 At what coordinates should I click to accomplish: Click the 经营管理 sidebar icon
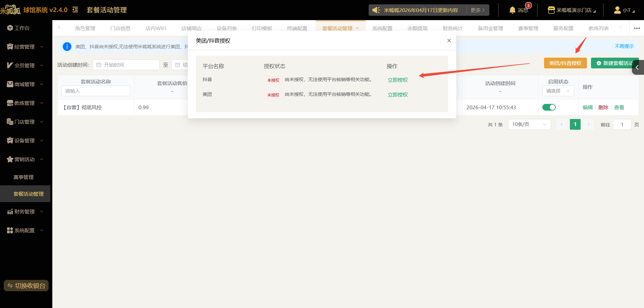pyautogui.click(x=10, y=47)
